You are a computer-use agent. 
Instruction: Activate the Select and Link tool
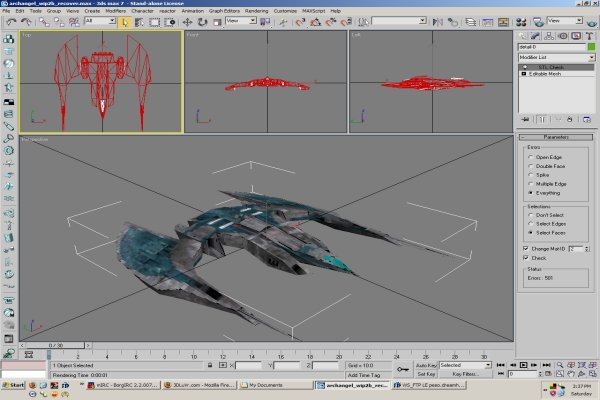(44, 22)
